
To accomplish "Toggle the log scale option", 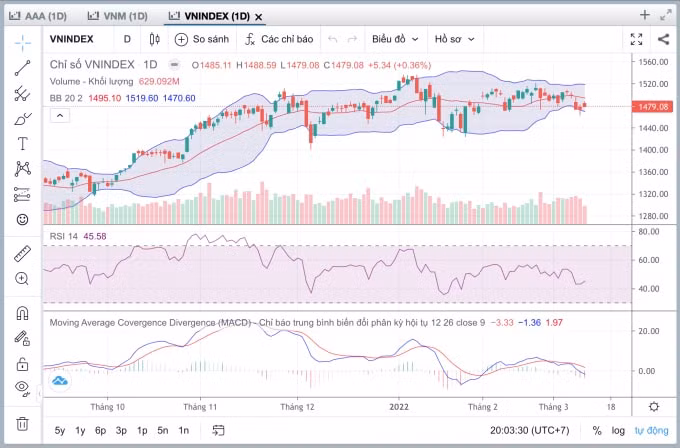I will pos(618,431).
